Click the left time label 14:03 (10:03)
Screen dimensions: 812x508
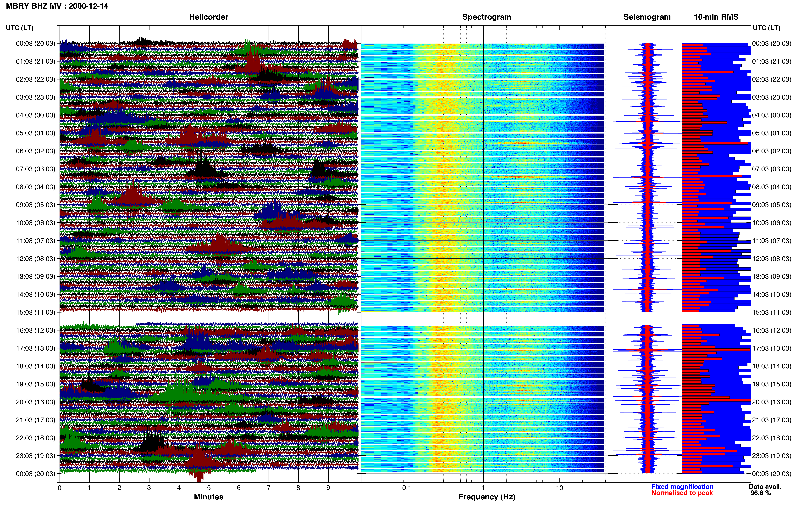[36, 295]
